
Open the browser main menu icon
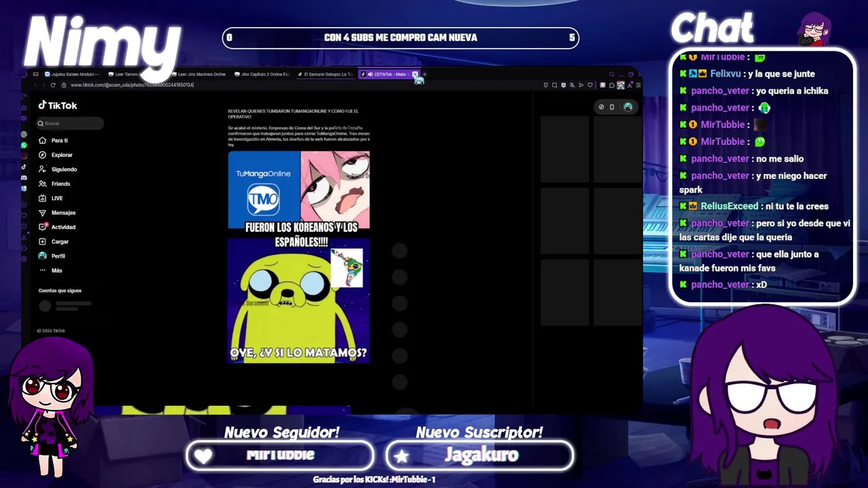pyautogui.click(x=638, y=85)
